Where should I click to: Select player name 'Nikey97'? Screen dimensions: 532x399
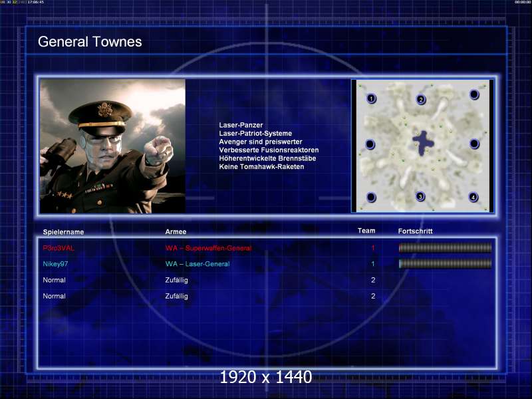coord(55,264)
